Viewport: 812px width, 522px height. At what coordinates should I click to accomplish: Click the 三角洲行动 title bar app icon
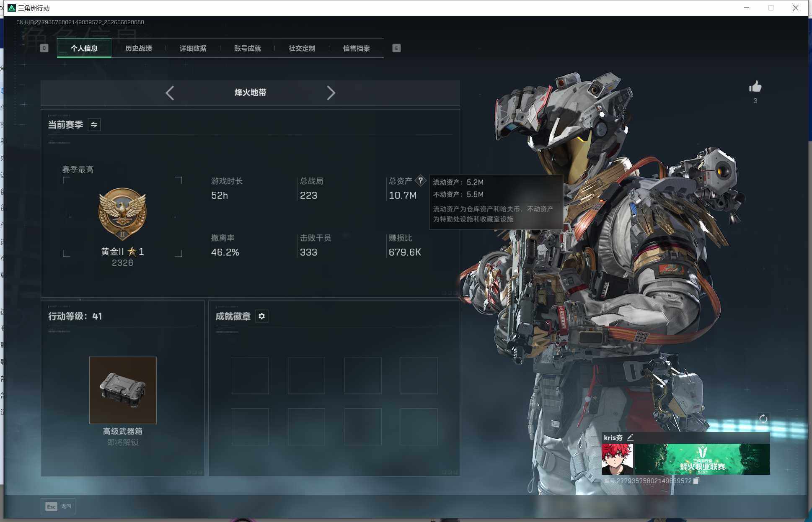(12, 8)
